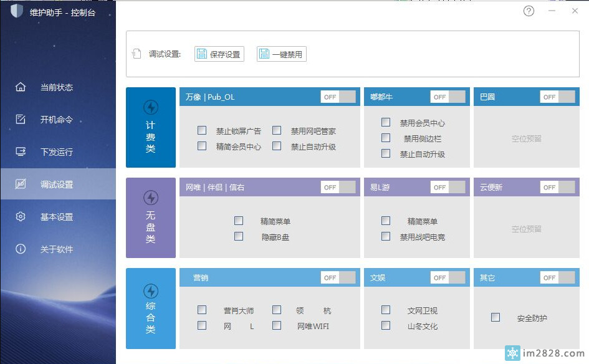Check the 禁用战吧电竞 option
Screen dimensions: 589x364
click(386, 236)
